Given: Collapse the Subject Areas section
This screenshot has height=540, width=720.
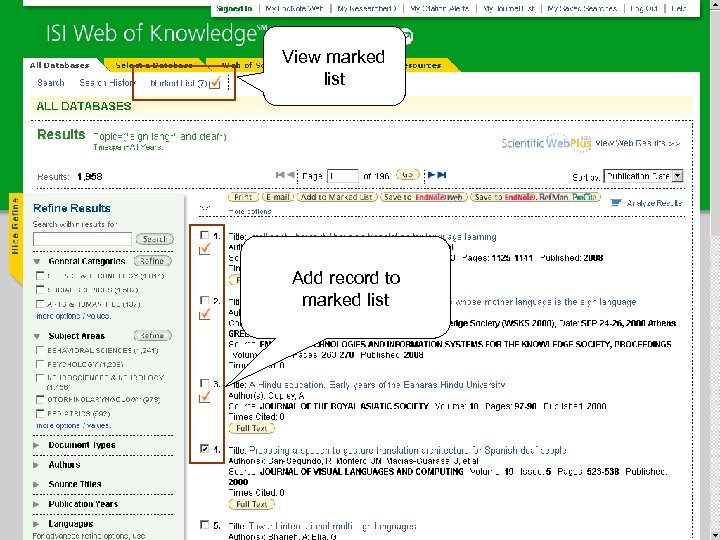Looking at the screenshot, I should click(37, 336).
